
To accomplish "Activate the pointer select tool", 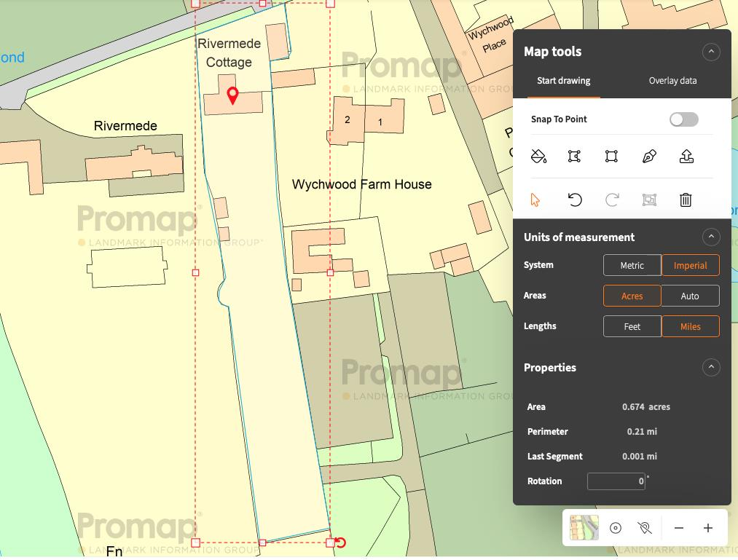I will 535,200.
